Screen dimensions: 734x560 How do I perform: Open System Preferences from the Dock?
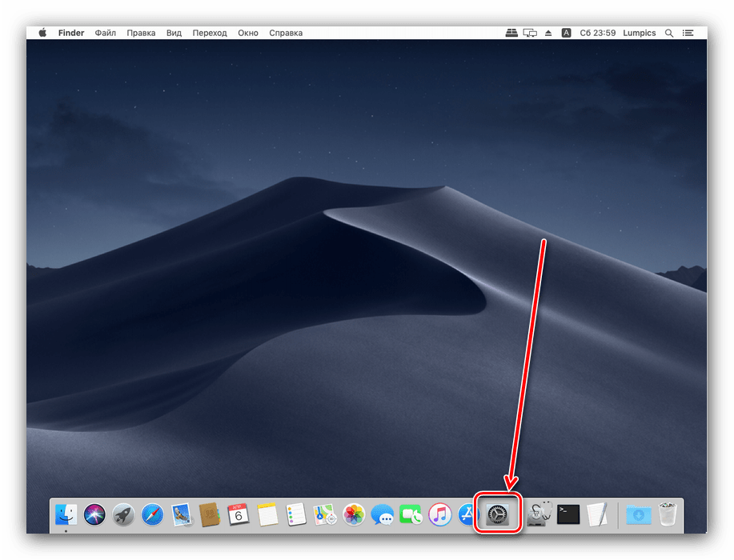[x=499, y=513]
